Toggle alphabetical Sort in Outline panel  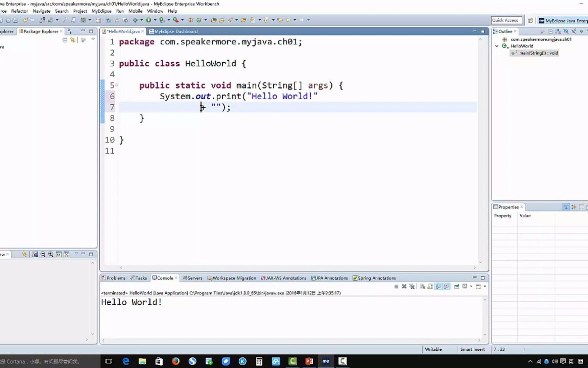coord(558,31)
